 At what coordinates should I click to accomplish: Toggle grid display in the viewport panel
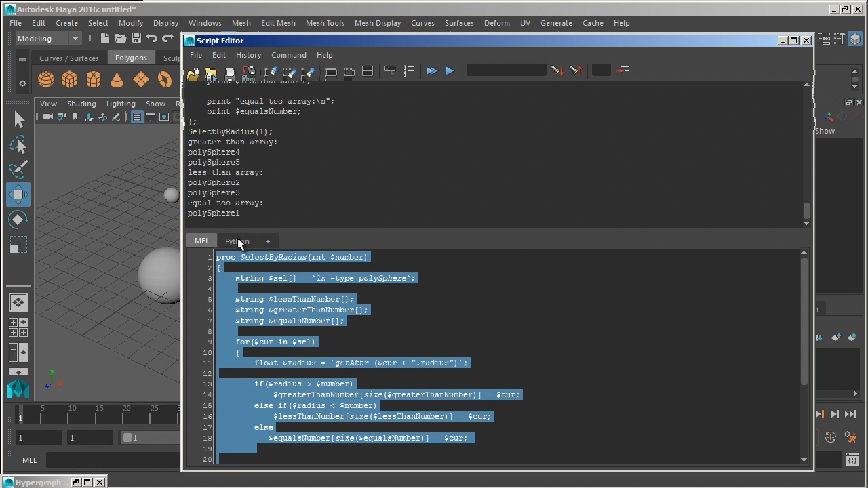tap(136, 117)
